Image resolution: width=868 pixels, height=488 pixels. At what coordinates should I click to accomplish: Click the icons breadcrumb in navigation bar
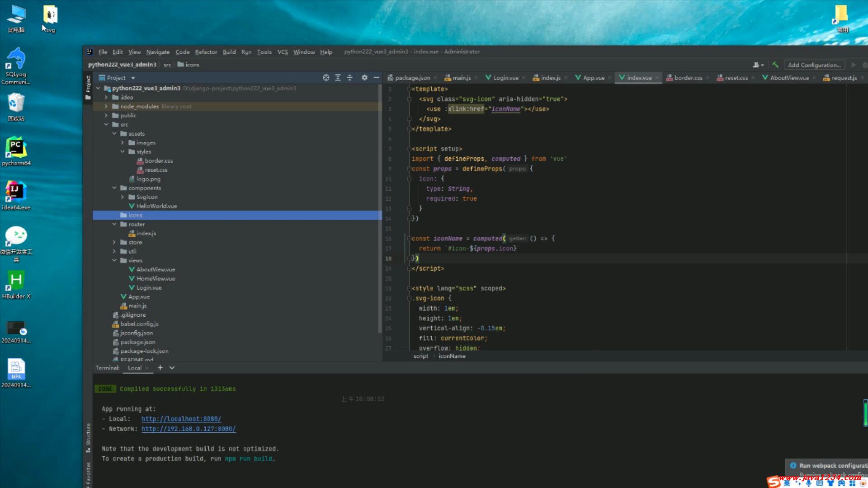point(189,65)
